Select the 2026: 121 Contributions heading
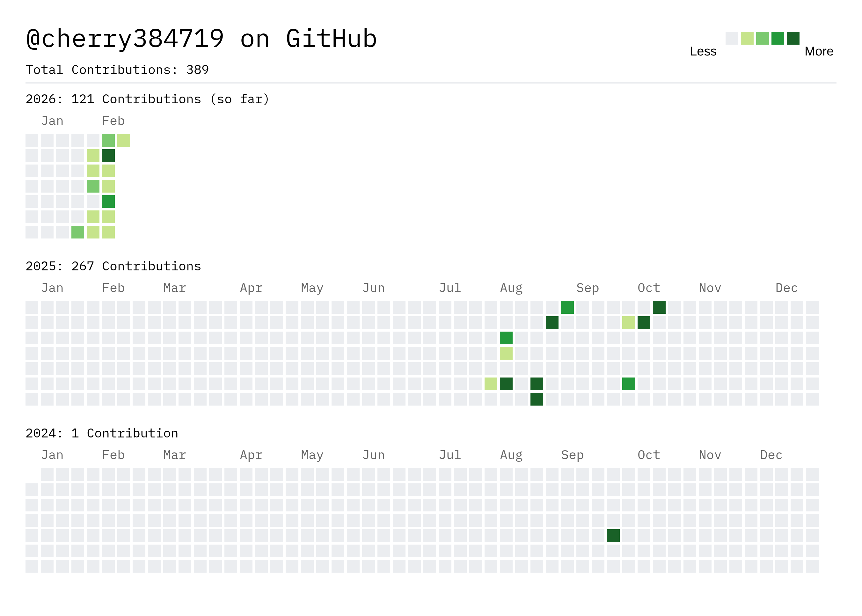 pyautogui.click(x=147, y=99)
